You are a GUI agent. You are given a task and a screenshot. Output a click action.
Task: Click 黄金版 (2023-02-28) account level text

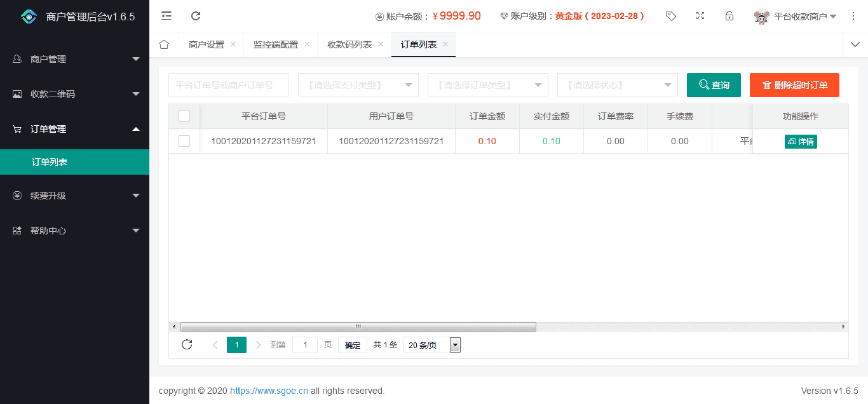click(600, 17)
